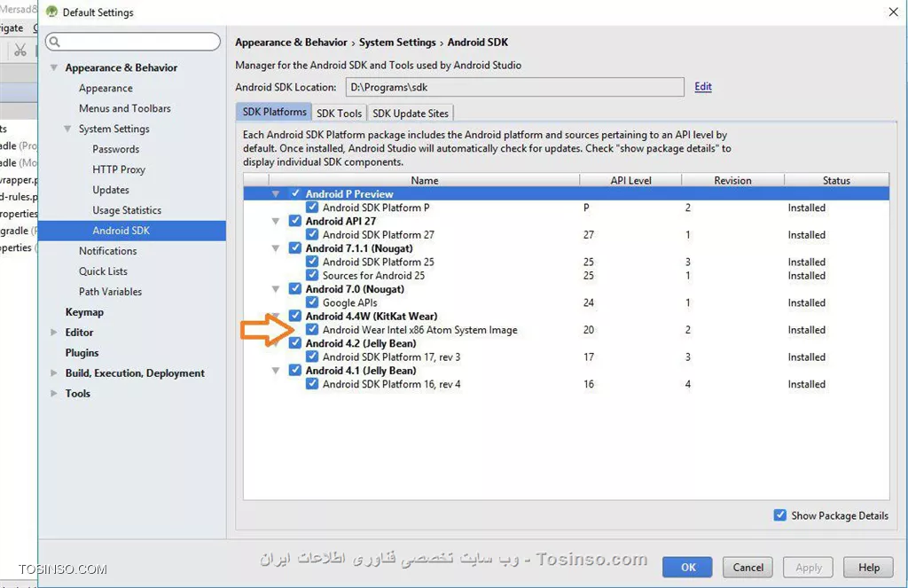
Task: Collapse Android 4.1 (Jelly Bean) group
Action: pyautogui.click(x=277, y=371)
